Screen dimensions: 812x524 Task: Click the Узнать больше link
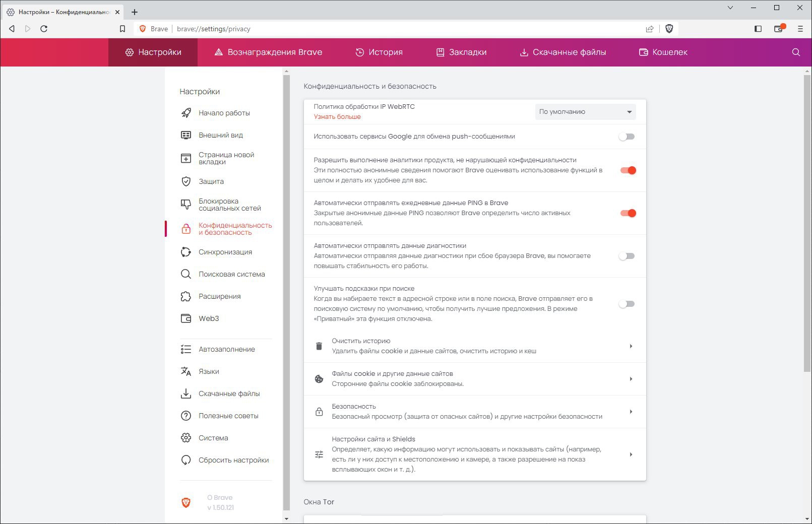pos(337,117)
